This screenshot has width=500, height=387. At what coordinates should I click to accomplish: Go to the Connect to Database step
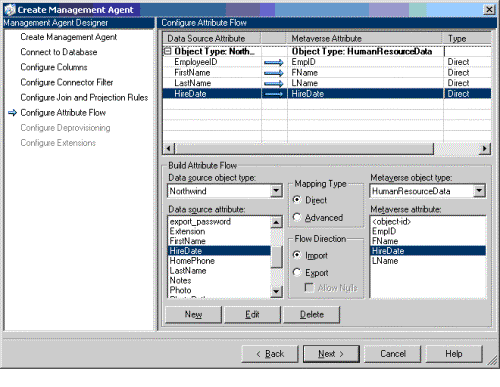pyautogui.click(x=59, y=52)
